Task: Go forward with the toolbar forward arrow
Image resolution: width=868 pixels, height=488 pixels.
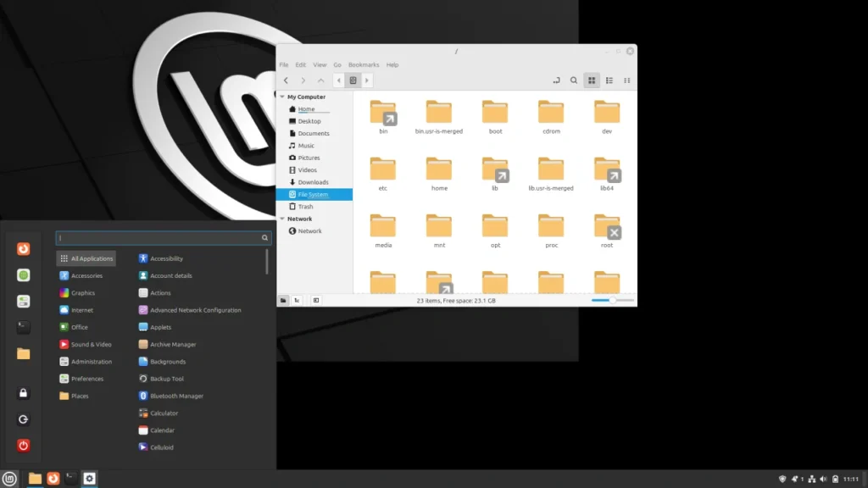Action: point(303,80)
